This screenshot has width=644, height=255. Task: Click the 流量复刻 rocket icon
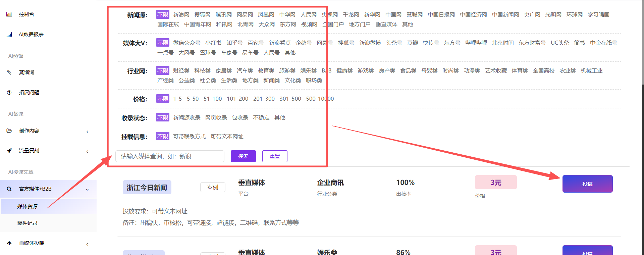tap(9, 151)
